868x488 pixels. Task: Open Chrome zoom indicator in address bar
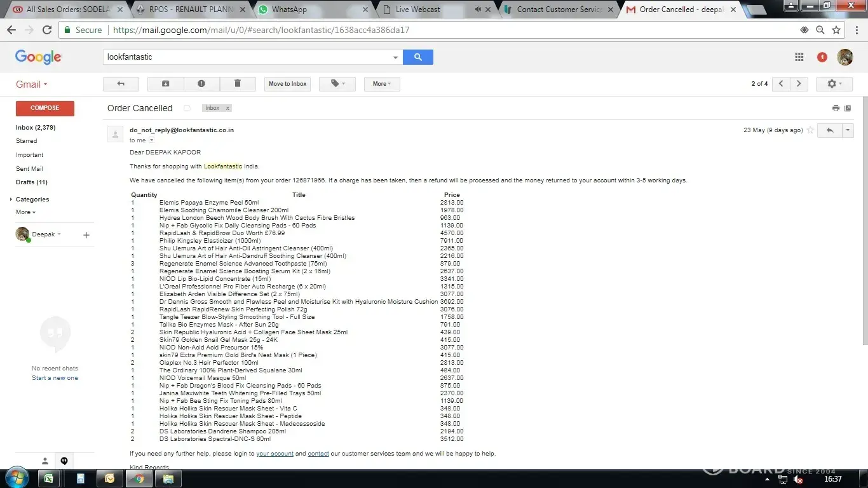coord(820,30)
